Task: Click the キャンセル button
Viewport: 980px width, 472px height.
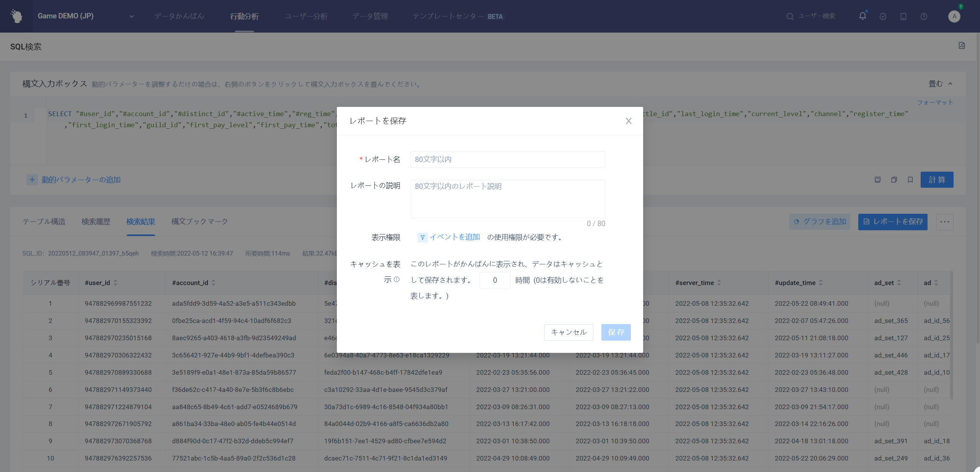Action: (x=568, y=332)
